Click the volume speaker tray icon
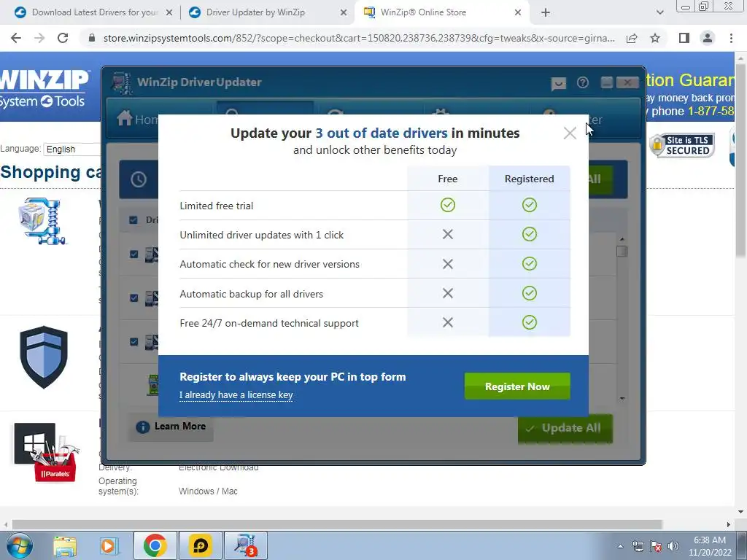747x560 pixels. (x=673, y=546)
